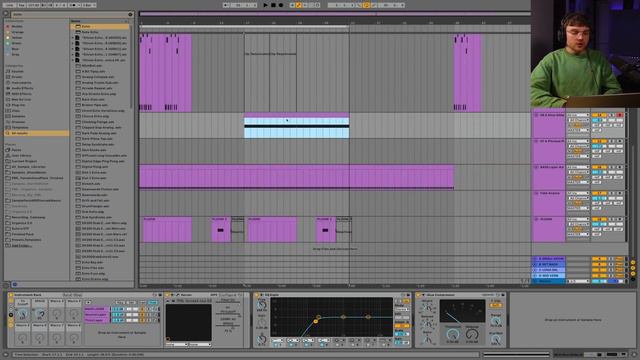
Task: Click the Arrangement Record button
Action: pos(281,5)
